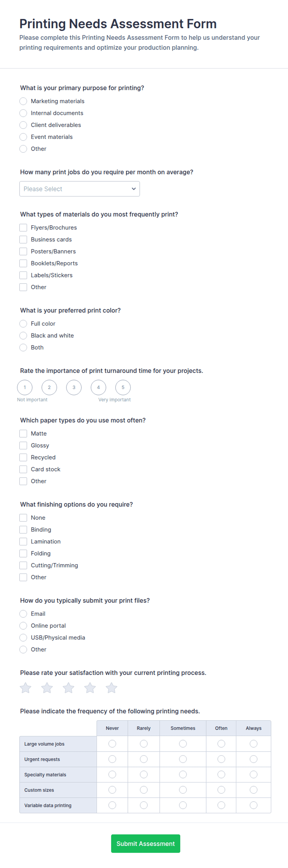This screenshot has width=288, height=868.
Task: Rate turnaround importance as 5
Action: pos(123,387)
